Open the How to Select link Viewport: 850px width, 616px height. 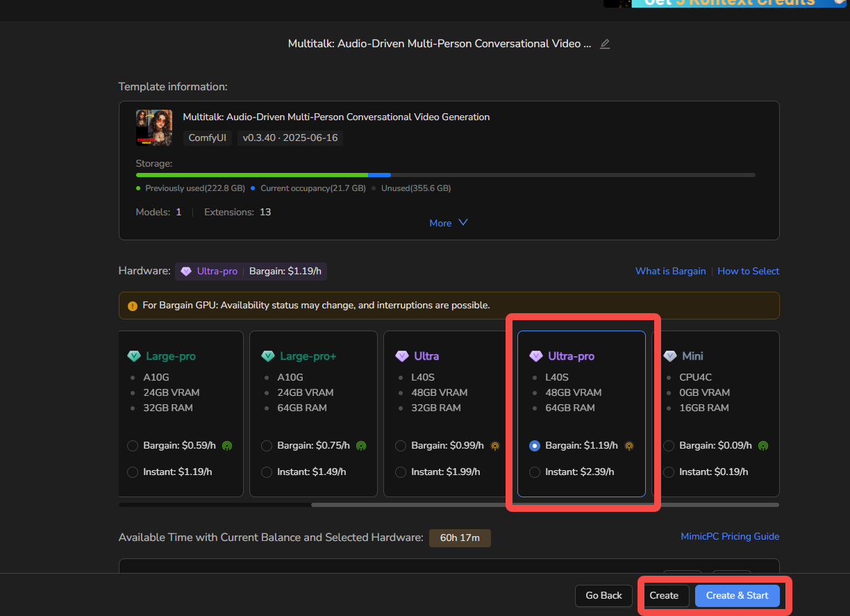click(x=749, y=271)
